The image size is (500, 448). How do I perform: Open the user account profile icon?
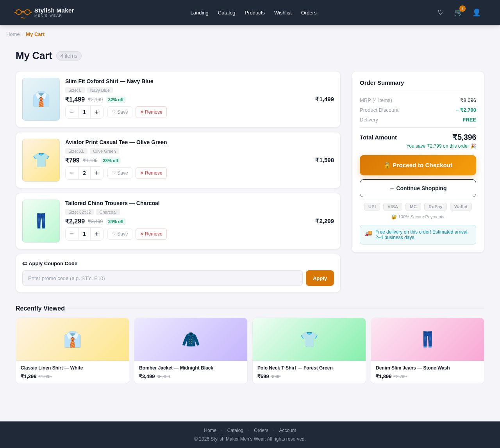(x=477, y=12)
